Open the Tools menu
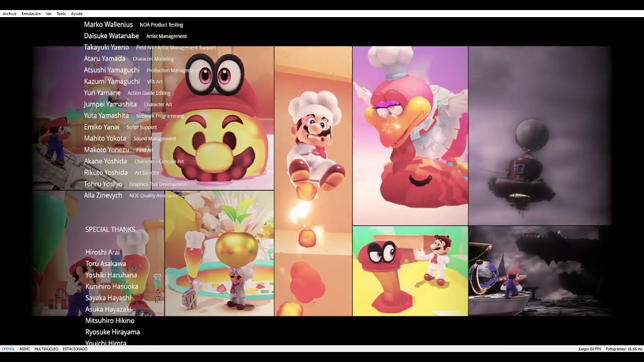This screenshot has width=644, height=362. (61, 14)
